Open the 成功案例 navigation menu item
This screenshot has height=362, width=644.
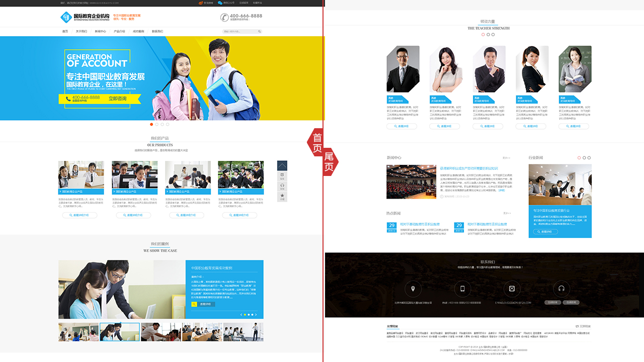[x=138, y=32]
